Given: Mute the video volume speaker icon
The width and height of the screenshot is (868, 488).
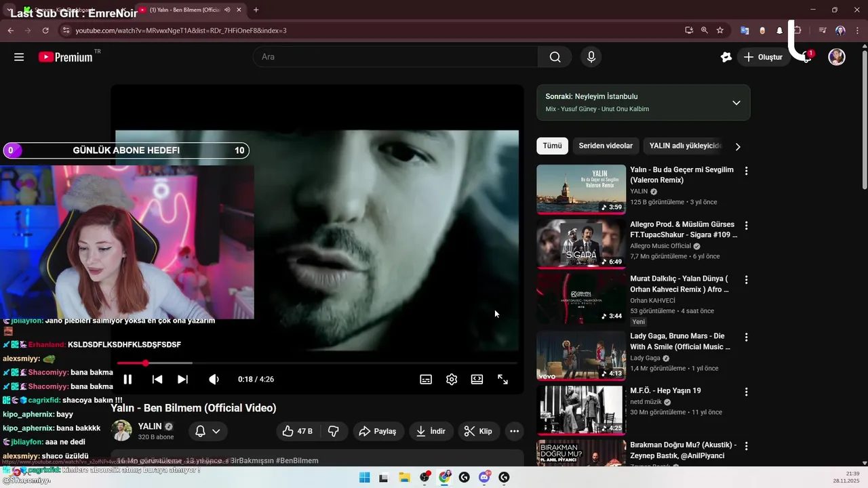Looking at the screenshot, I should click(x=214, y=380).
